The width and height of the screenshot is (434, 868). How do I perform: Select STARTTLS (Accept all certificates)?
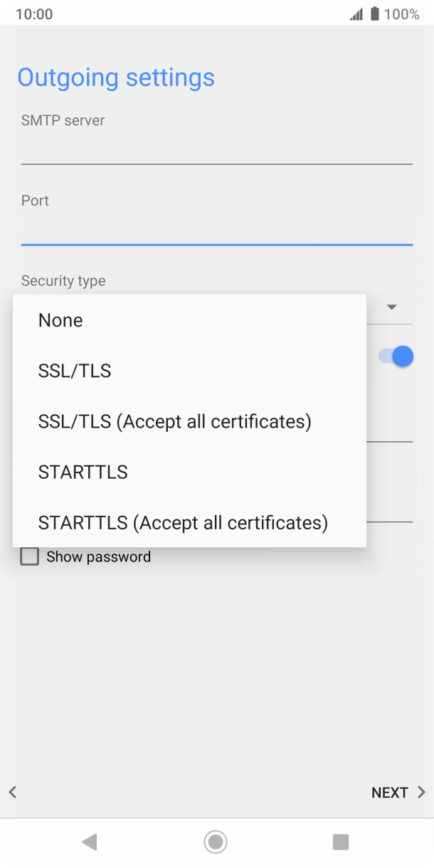[183, 523]
